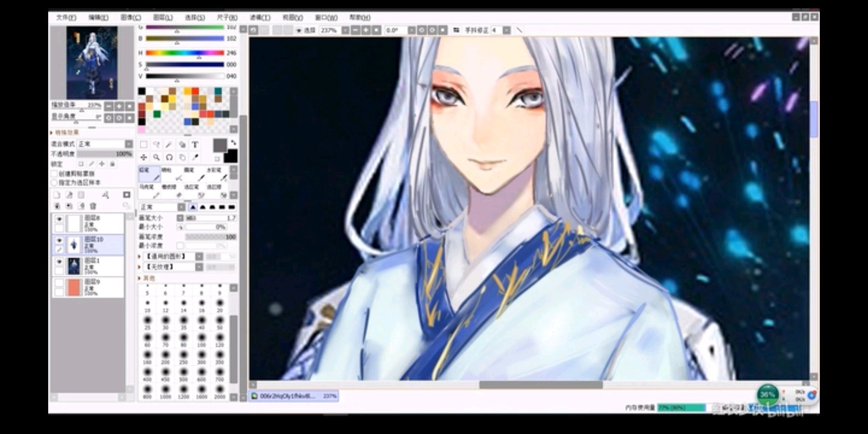
Task: Hide layer 图层10 with its eye
Action: tap(59, 240)
